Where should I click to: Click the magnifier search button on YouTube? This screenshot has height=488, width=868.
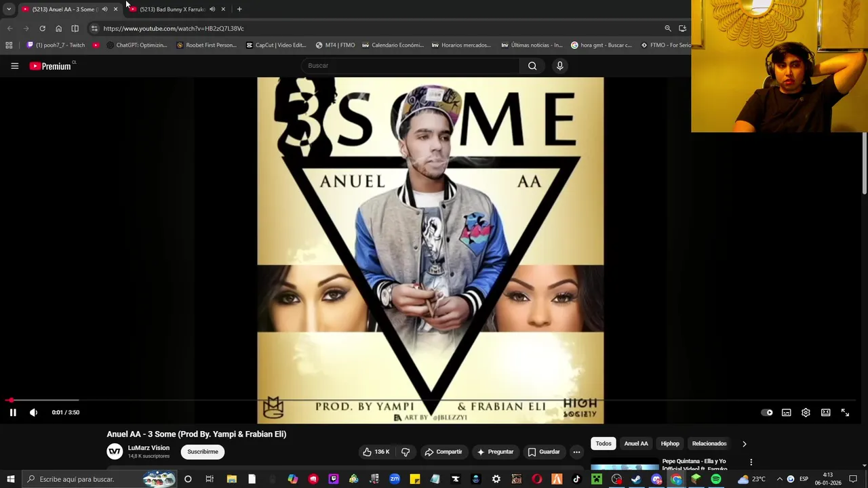(532, 66)
